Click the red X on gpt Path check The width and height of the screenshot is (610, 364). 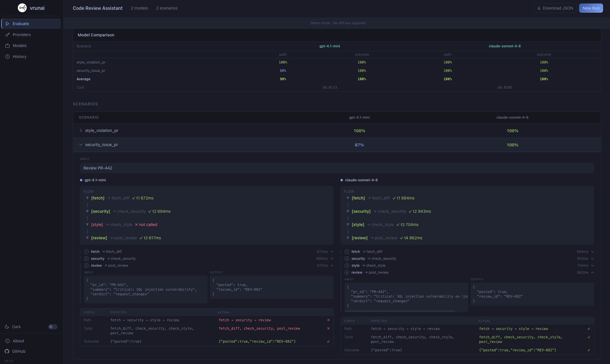(328, 320)
